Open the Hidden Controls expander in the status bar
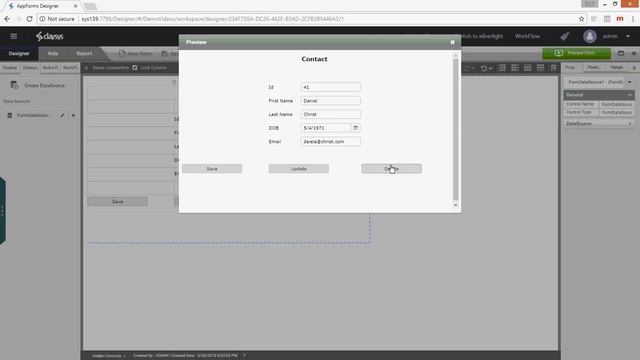 (108, 356)
